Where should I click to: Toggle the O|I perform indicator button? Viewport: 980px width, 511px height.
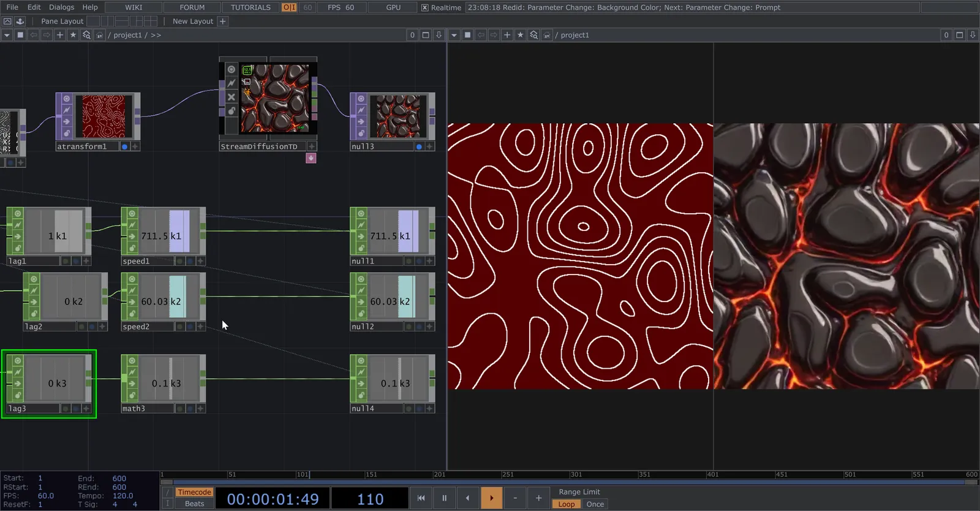point(289,7)
